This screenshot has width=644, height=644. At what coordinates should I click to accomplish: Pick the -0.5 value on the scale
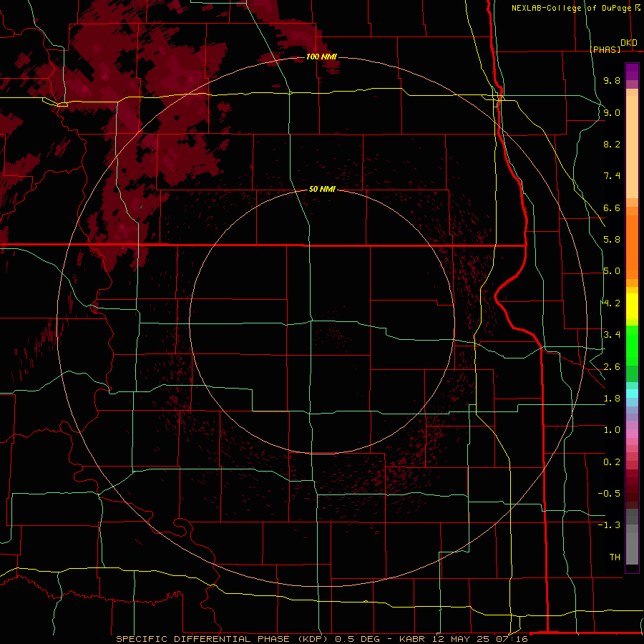[609, 494]
